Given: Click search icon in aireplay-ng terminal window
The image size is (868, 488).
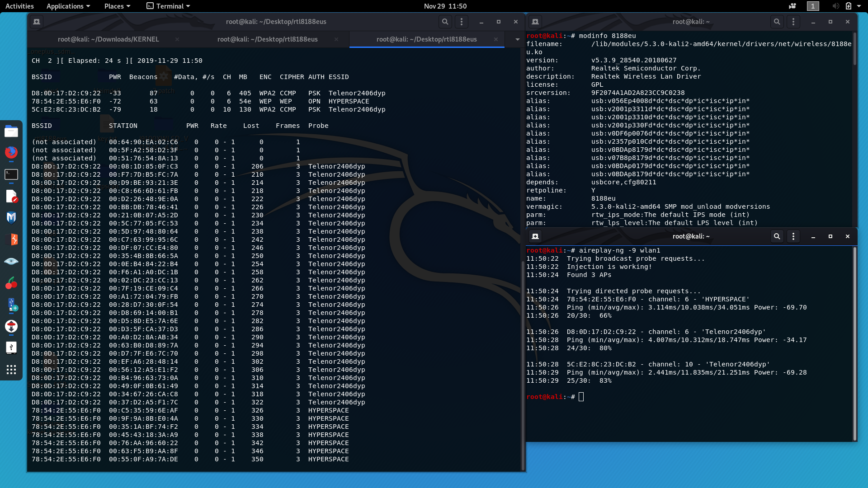Looking at the screenshot, I should click(x=777, y=236).
